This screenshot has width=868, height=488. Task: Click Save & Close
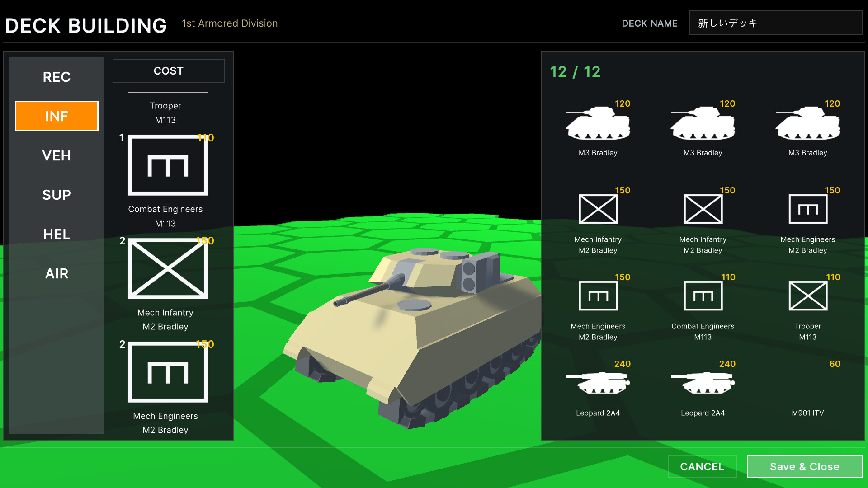[804, 466]
